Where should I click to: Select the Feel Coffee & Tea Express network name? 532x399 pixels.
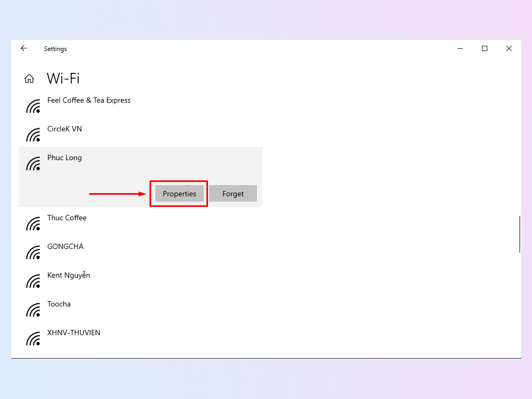click(x=89, y=100)
